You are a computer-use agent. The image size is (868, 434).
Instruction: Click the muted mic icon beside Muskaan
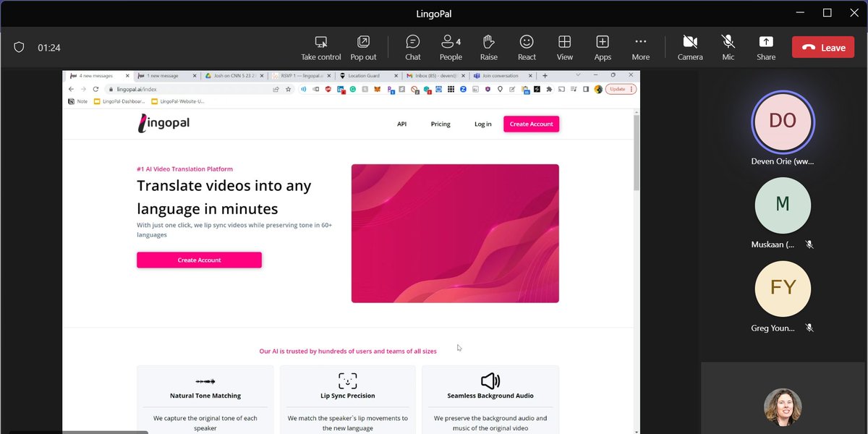(x=809, y=244)
